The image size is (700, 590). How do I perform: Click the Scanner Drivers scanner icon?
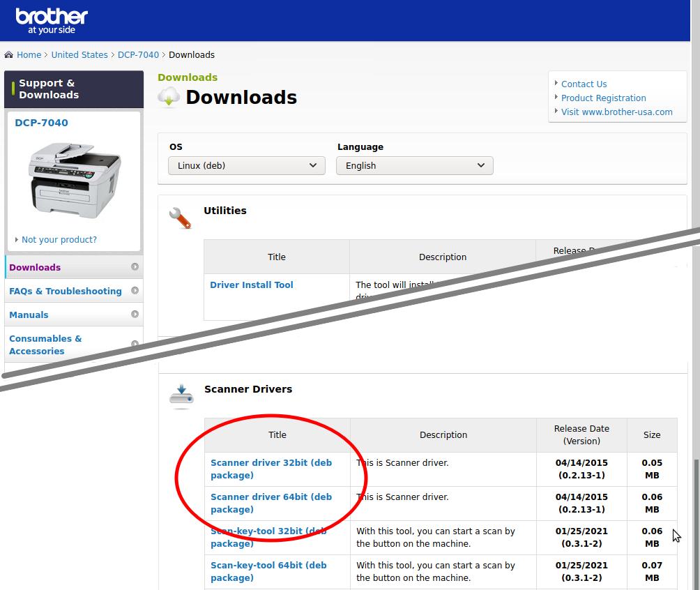click(x=181, y=395)
